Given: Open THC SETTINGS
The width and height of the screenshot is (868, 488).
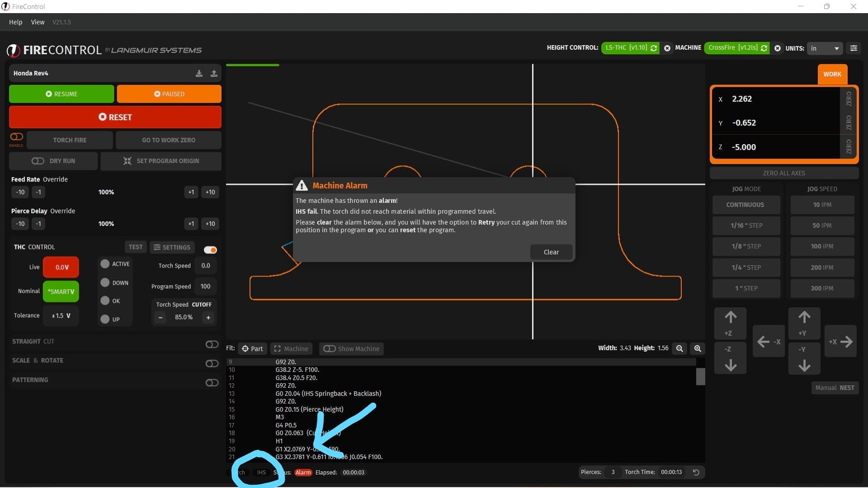Looking at the screenshot, I should (x=172, y=247).
